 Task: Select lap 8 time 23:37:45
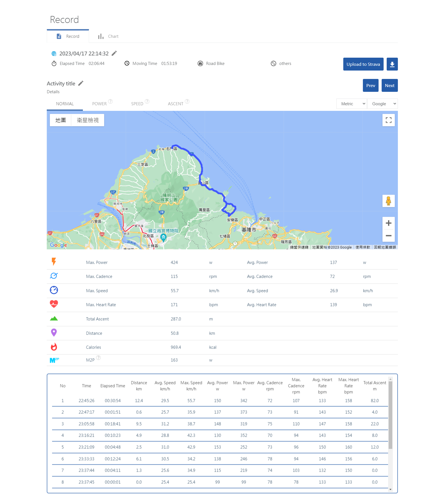pyautogui.click(x=87, y=482)
